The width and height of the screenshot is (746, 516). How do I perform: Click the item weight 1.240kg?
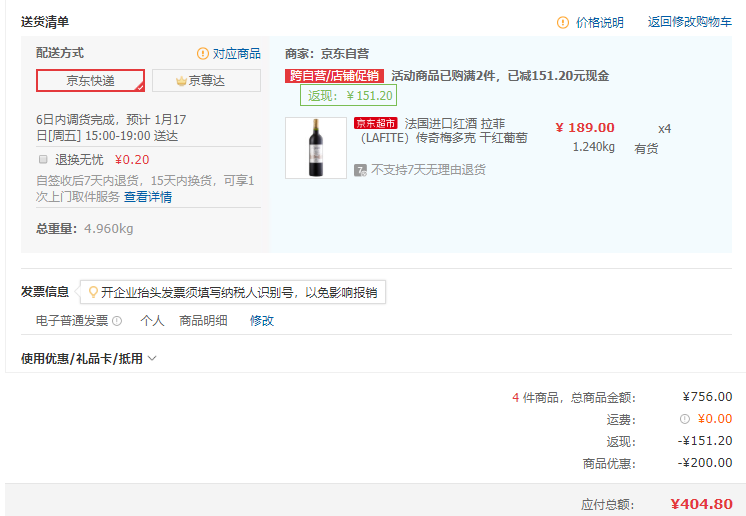(594, 147)
